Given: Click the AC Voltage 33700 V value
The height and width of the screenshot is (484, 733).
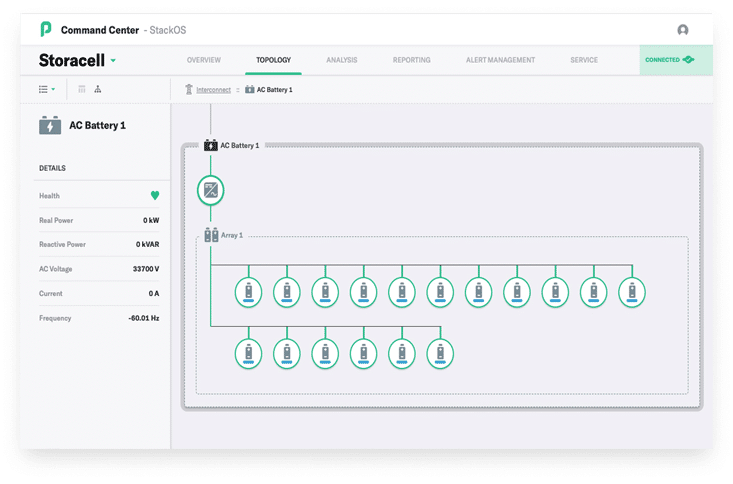Looking at the screenshot, I should [146, 269].
